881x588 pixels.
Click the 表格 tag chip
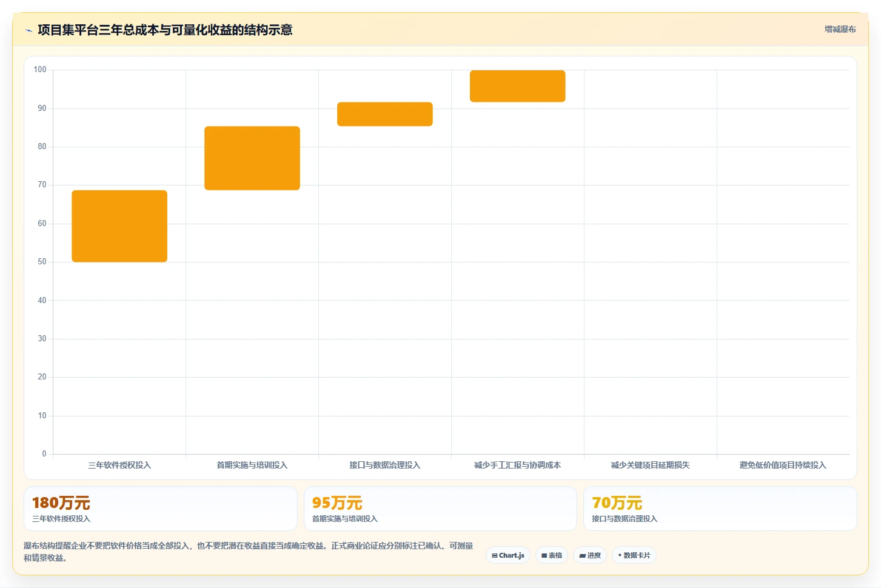click(552, 555)
